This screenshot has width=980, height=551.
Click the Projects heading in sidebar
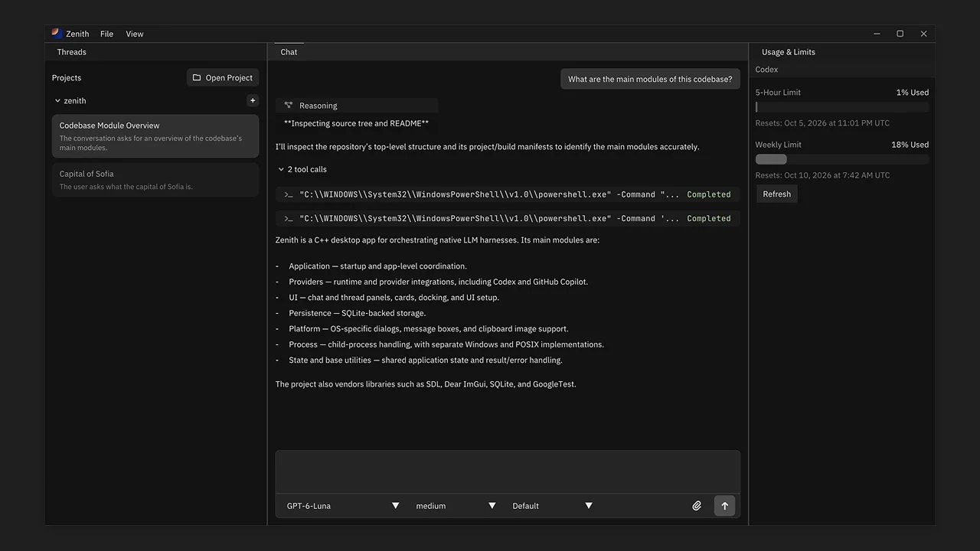(x=67, y=78)
